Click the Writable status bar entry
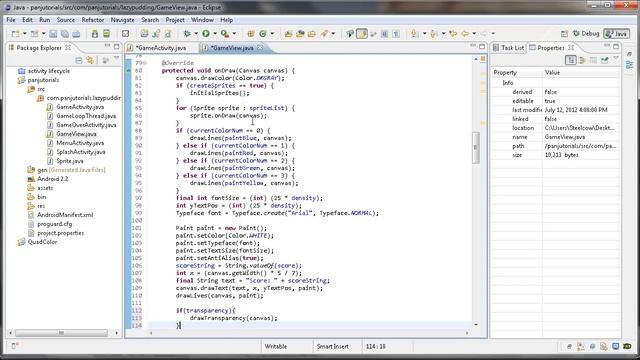The height and width of the screenshot is (360, 640). [276, 346]
